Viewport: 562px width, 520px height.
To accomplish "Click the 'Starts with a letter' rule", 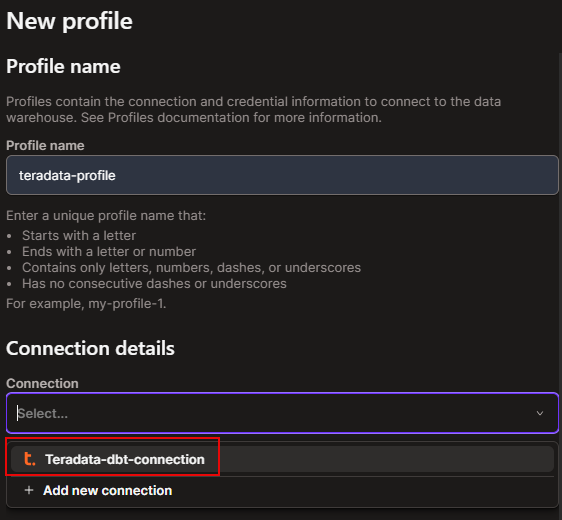I will point(79,235).
